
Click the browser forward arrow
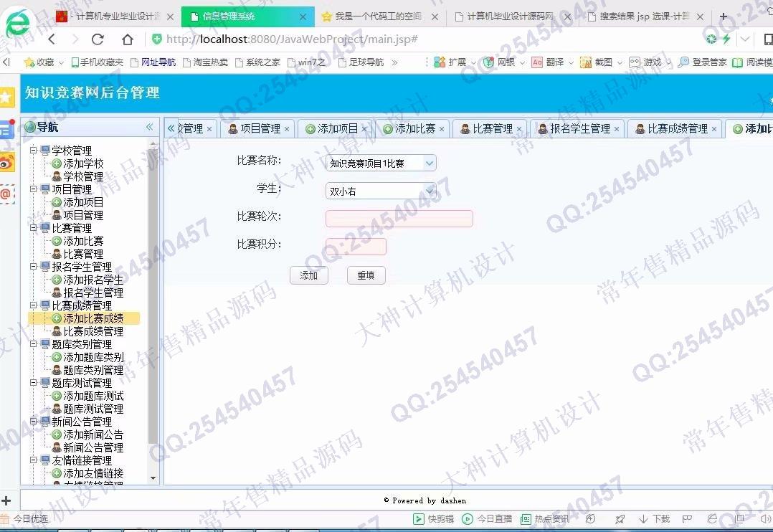[75, 39]
